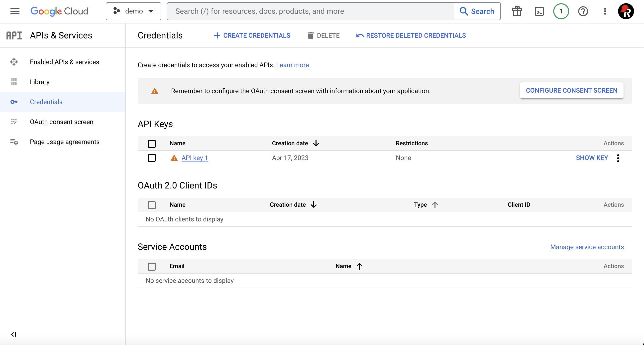Sort service accounts by Name

[349, 266]
